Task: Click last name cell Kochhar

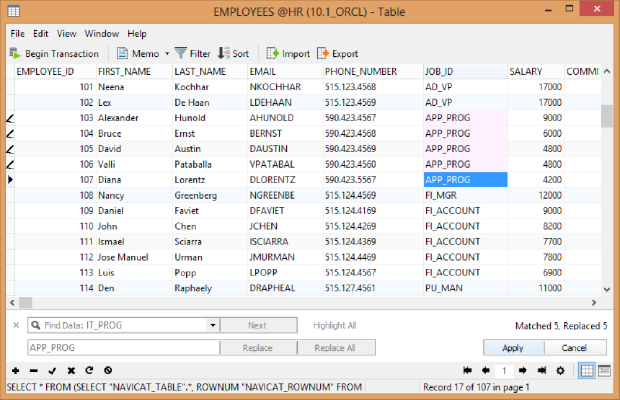Action: coord(210,87)
